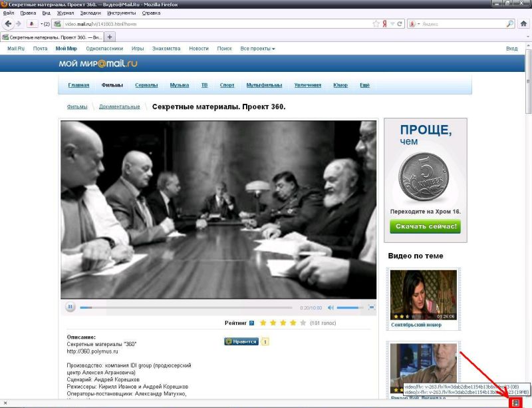This screenshot has height=408, width=532.
Task: Open a new tab with plus button
Action: (110, 37)
